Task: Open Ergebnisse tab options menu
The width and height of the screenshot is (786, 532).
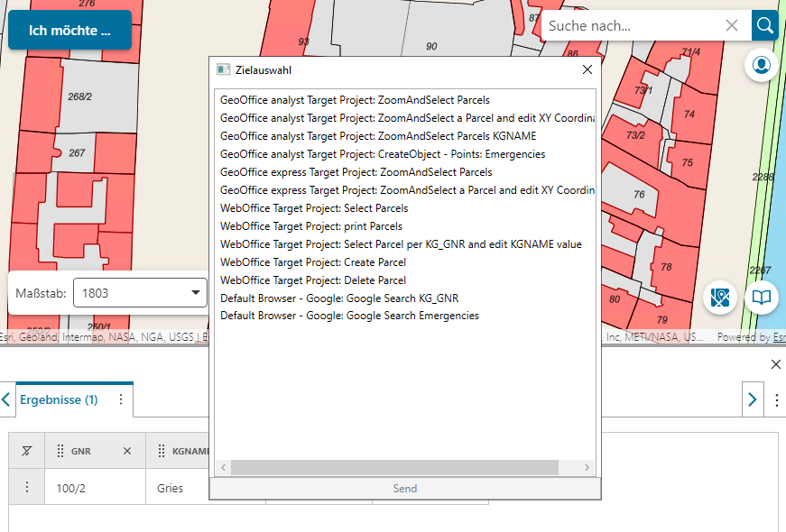Action: (x=121, y=399)
